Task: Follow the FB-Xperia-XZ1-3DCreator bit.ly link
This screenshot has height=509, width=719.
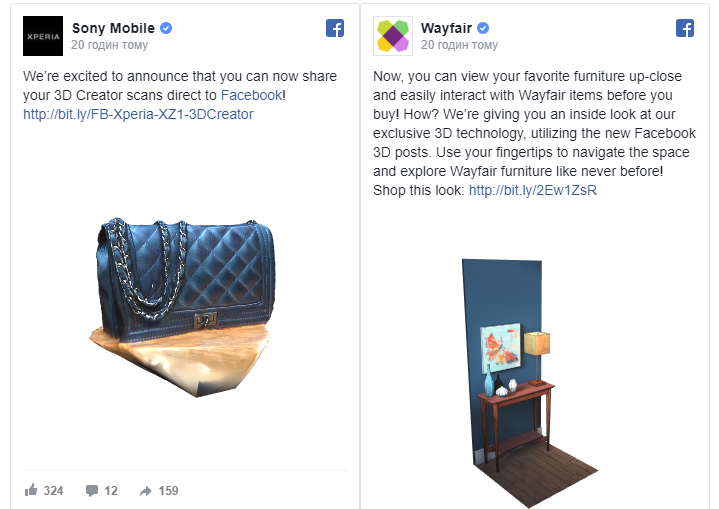Action: (x=138, y=114)
